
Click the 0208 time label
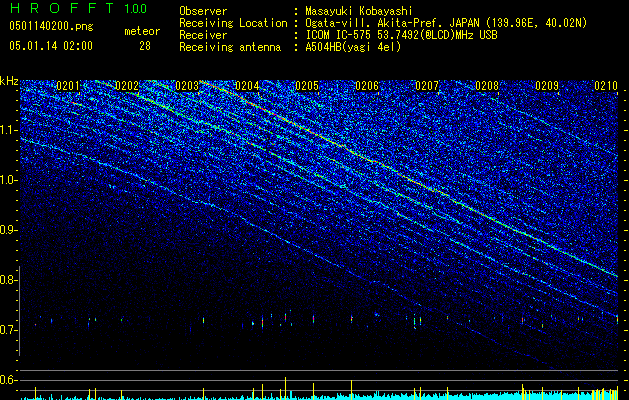[x=487, y=86]
